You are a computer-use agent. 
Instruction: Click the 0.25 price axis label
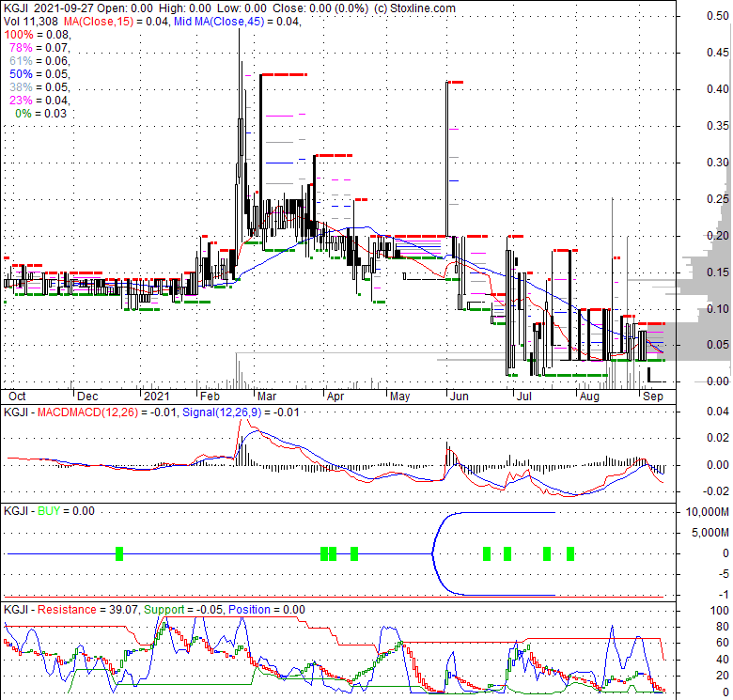tap(718, 199)
